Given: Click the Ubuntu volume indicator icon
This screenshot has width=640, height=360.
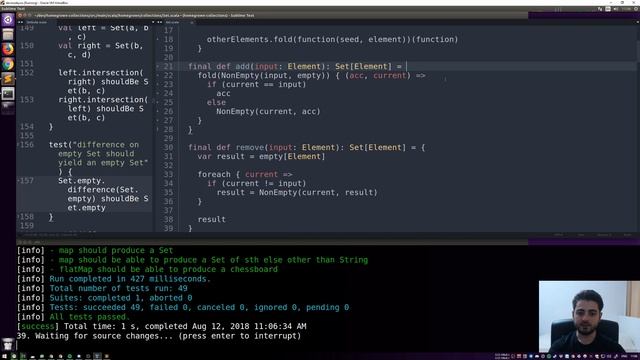Looking at the screenshot, I should point(616,9).
